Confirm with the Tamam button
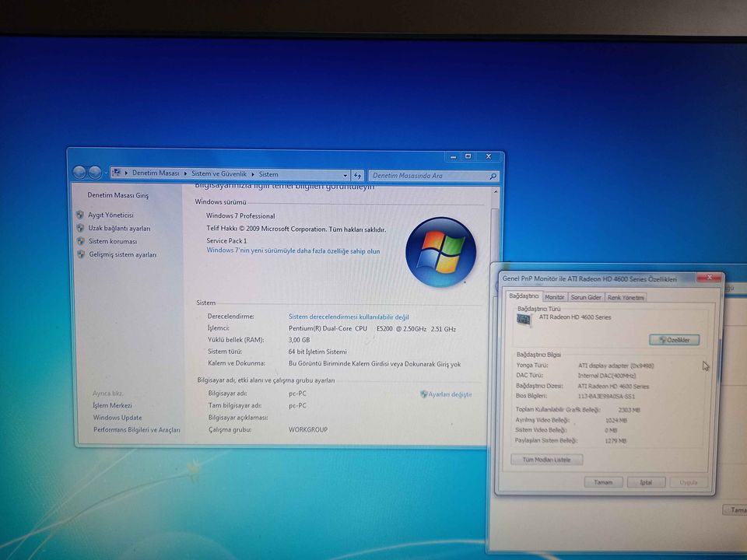The height and width of the screenshot is (560, 747). click(603, 482)
